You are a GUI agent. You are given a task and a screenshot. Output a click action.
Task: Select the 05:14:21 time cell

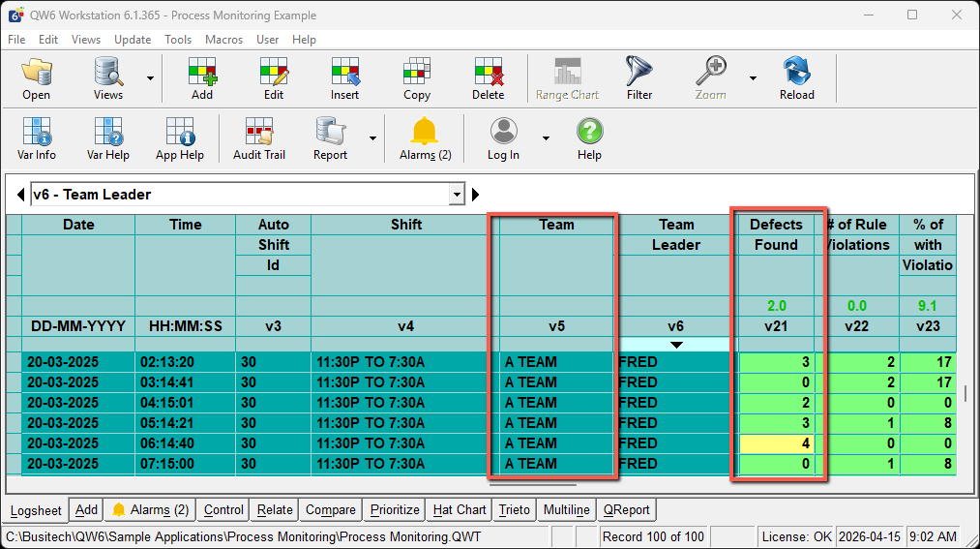click(x=186, y=423)
